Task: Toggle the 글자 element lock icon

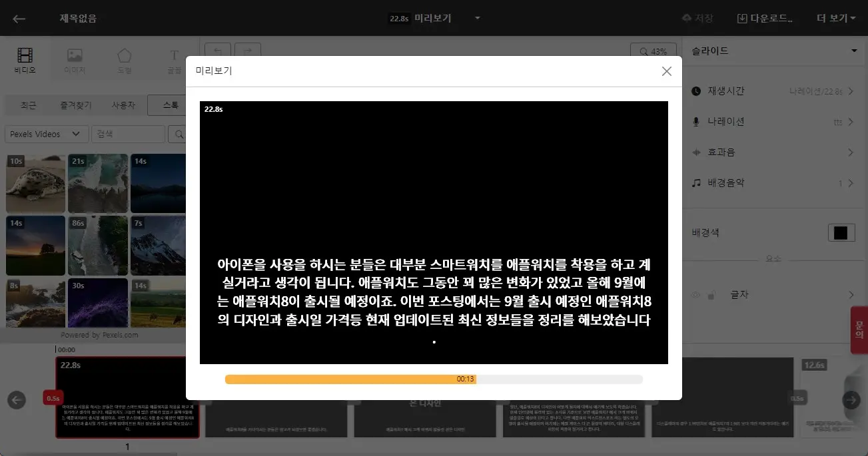Action: coord(711,294)
